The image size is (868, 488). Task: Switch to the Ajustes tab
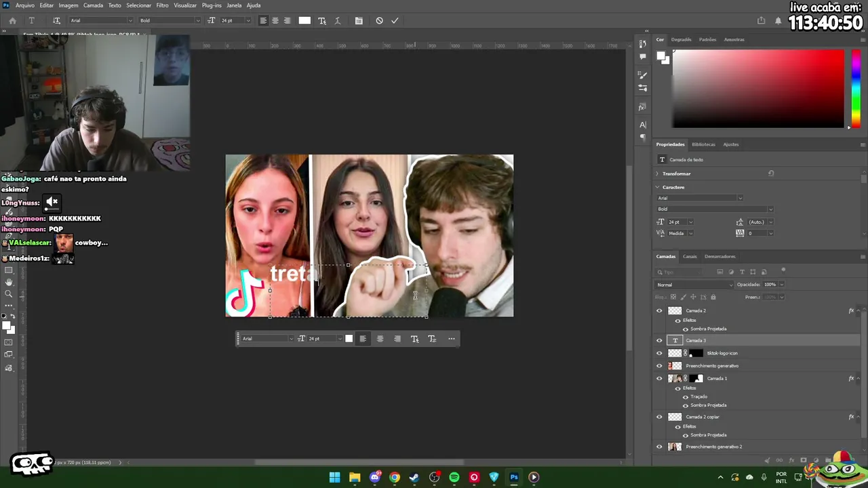[731, 144]
